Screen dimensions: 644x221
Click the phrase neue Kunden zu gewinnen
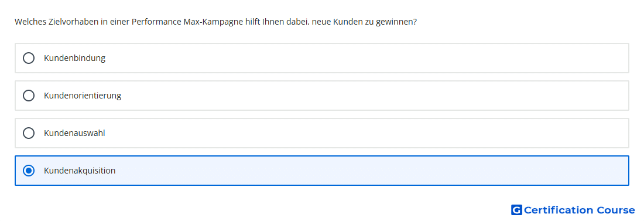click(x=364, y=22)
